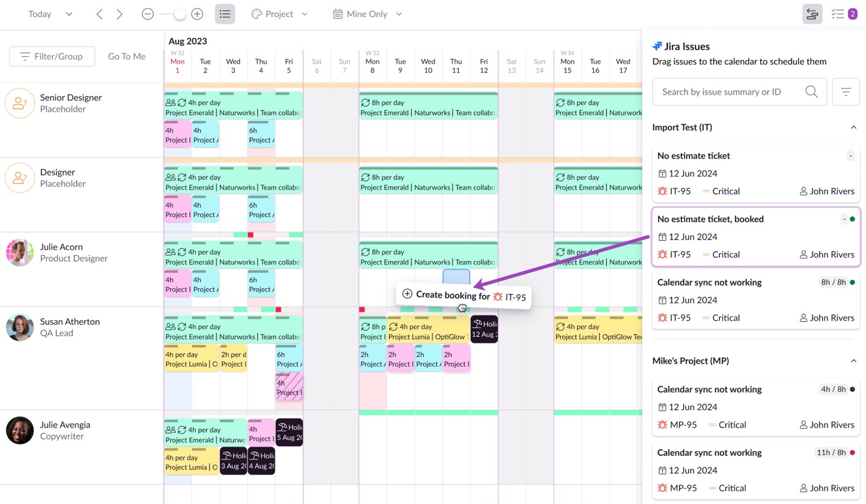The image size is (866, 504).
Task: Collapse the Mike's Project (MP) section
Action: pos(853,361)
